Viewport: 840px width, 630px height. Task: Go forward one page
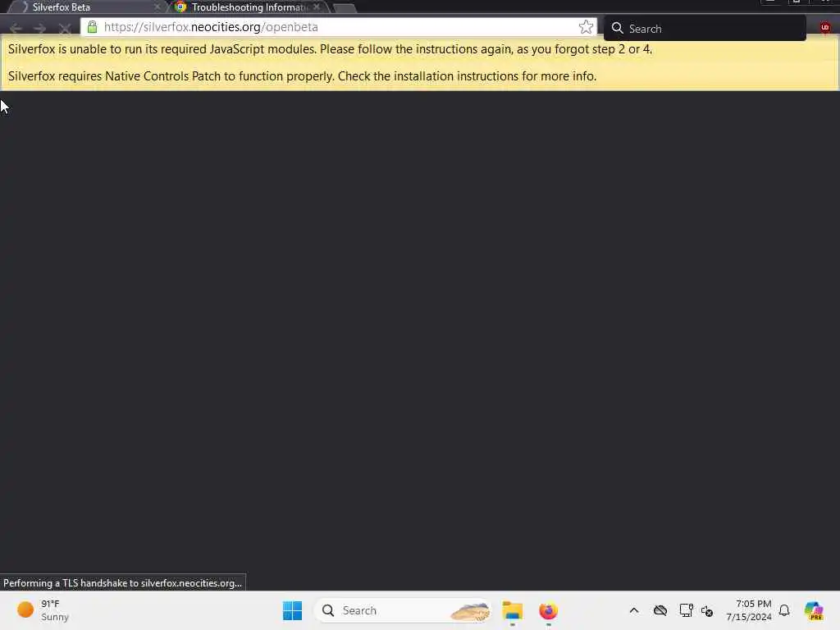pyautogui.click(x=39, y=28)
